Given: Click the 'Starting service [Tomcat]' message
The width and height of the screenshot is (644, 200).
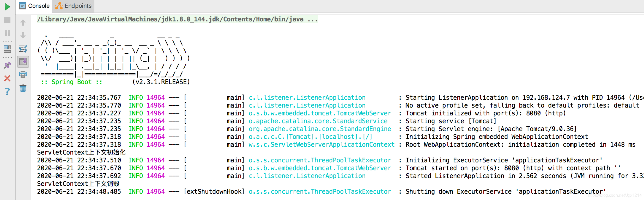Looking at the screenshot, I should pyautogui.click(x=451, y=121).
